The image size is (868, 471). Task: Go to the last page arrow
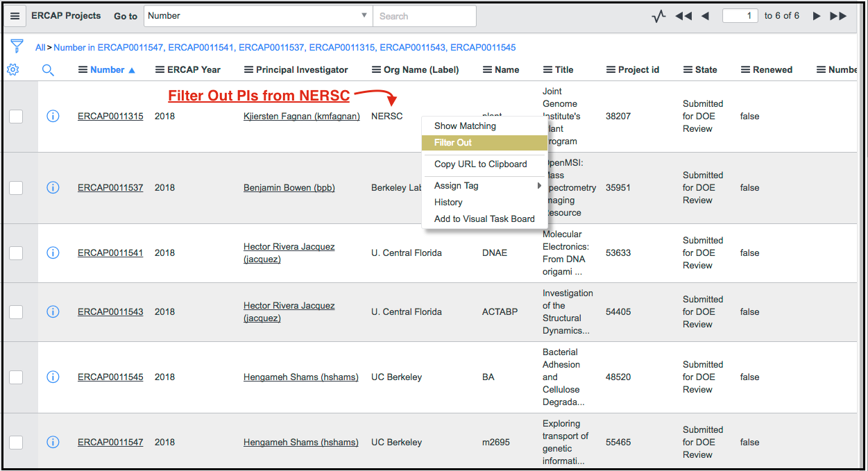(x=838, y=16)
